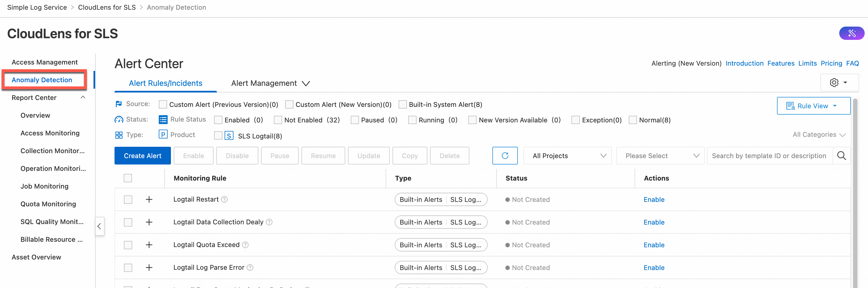Image resolution: width=868 pixels, height=288 pixels.
Task: Click help icon beside Logtail Restart
Action: click(x=224, y=200)
